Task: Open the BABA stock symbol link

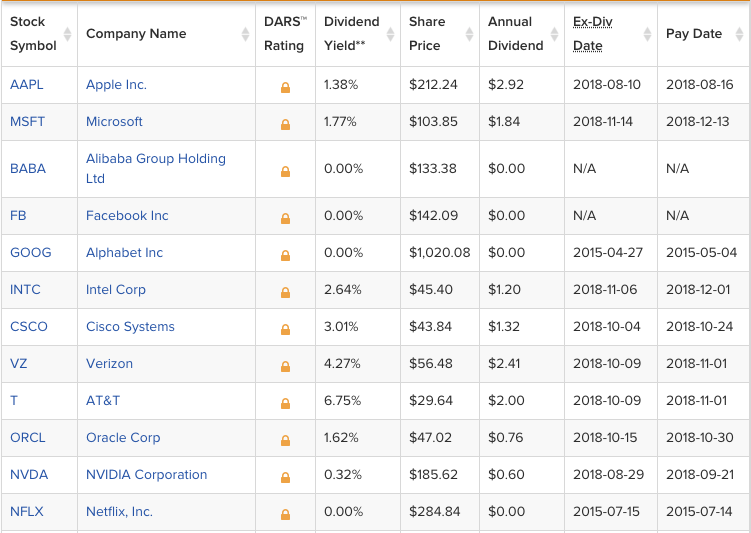Action: click(28, 169)
